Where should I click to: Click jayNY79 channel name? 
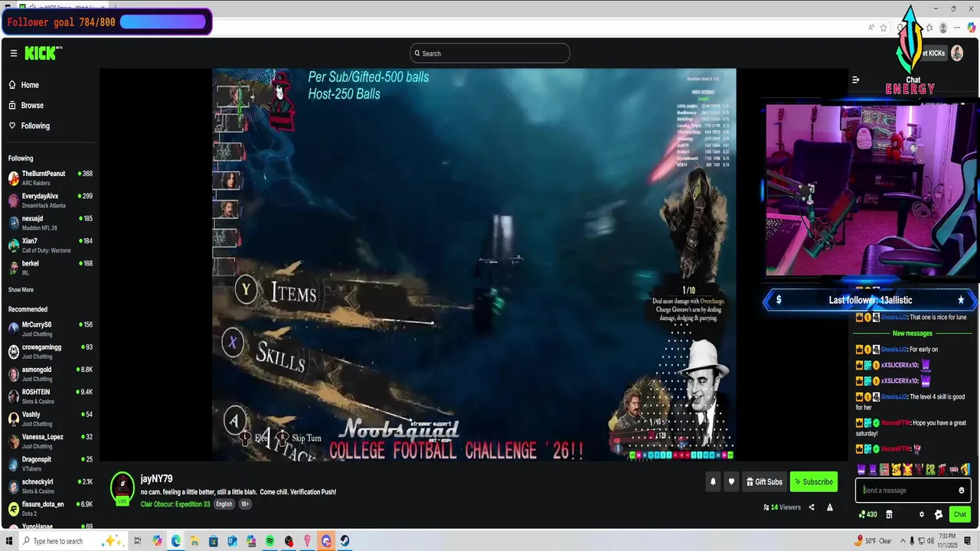[x=156, y=479]
